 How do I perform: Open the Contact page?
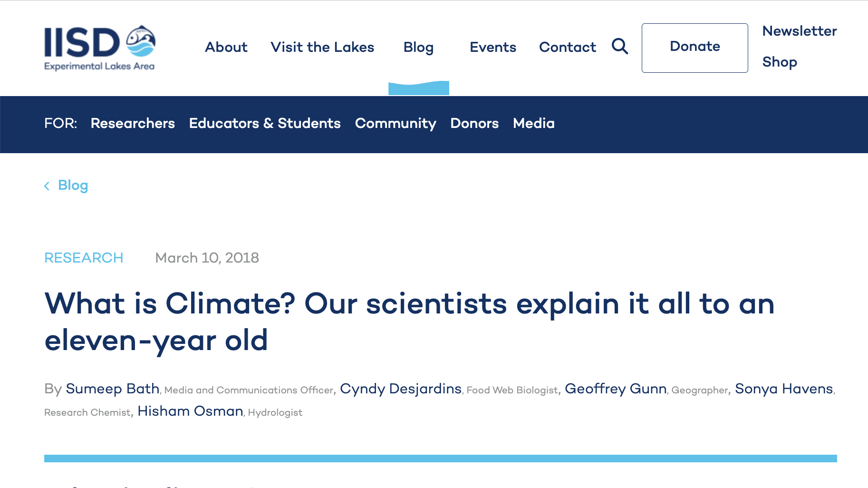[x=568, y=47]
